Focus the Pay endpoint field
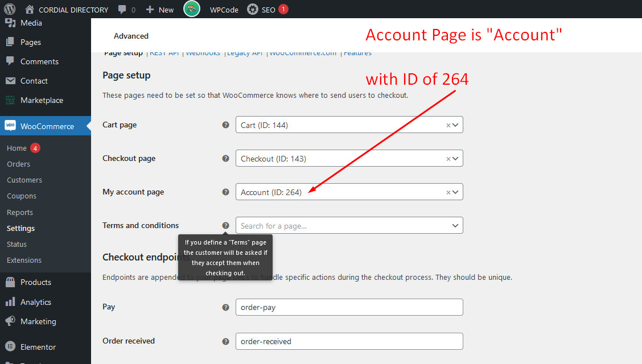 click(349, 307)
